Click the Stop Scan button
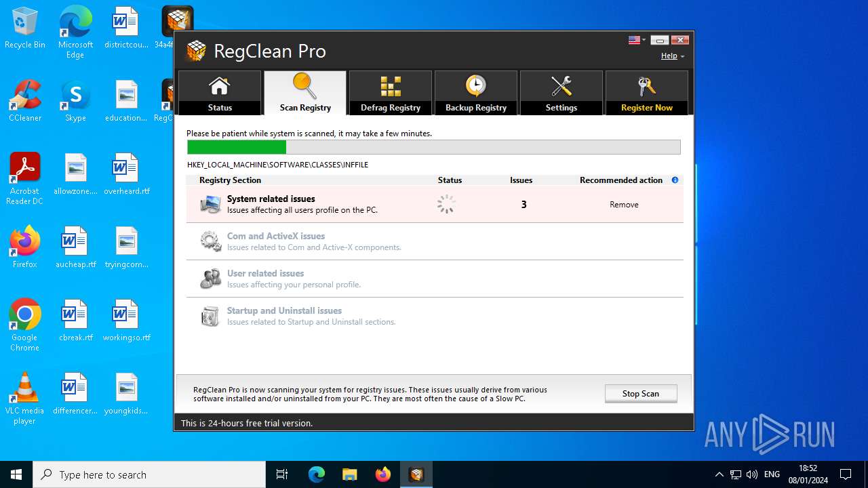868x488 pixels. tap(641, 394)
